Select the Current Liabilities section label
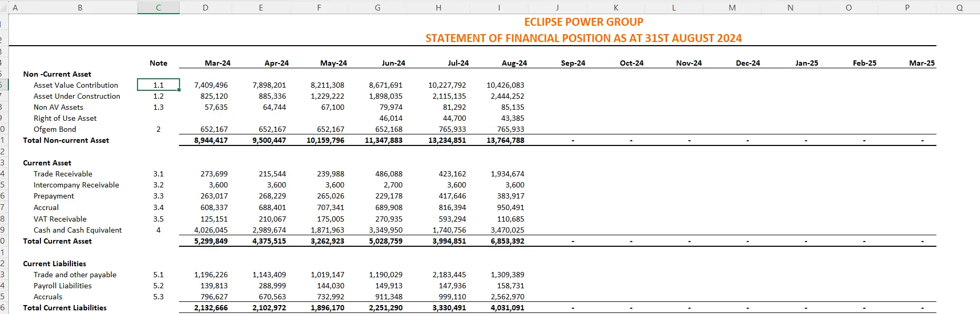 (55, 264)
